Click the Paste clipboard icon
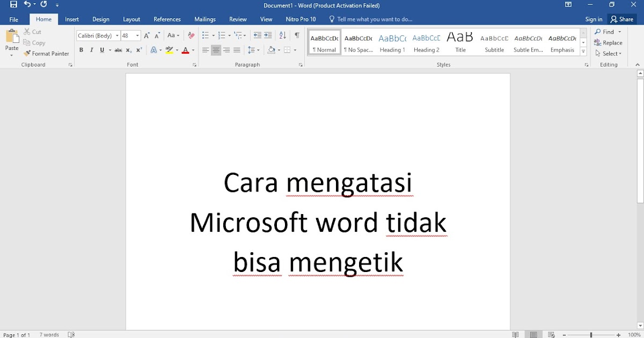 (x=12, y=36)
